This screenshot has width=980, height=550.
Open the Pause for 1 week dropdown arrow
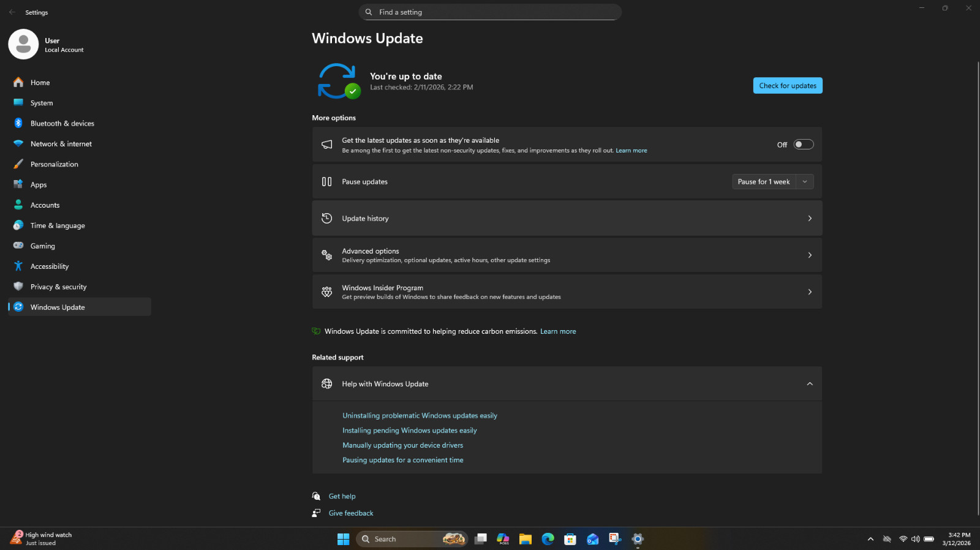pos(805,182)
